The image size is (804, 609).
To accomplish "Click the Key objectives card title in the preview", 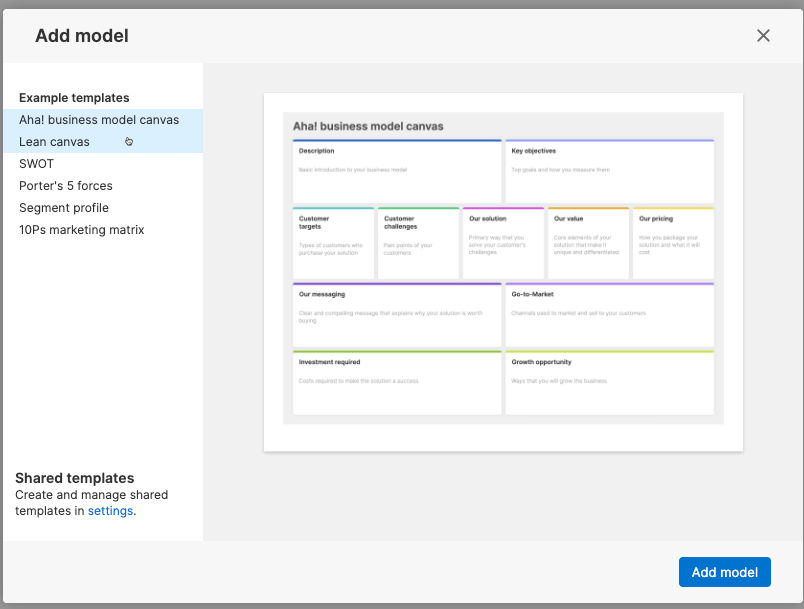I will pos(534,151).
